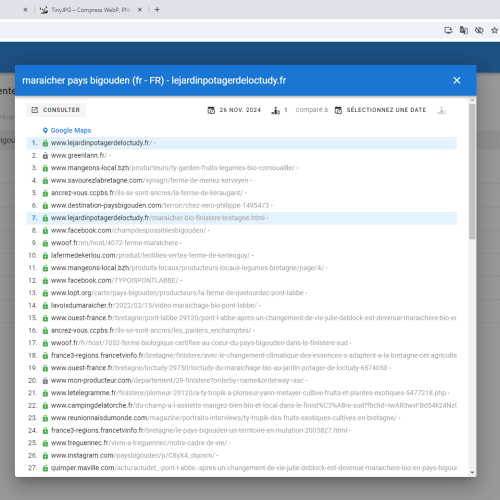Open result 25 www.treguennec.fr link

[x=139, y=443]
